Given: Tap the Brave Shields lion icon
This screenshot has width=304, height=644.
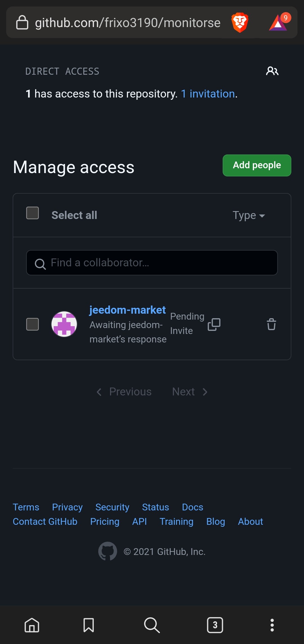Looking at the screenshot, I should point(240,23).
